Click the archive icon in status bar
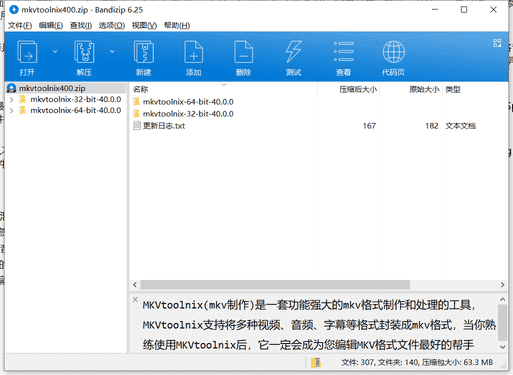513x375 pixels. coord(315,363)
